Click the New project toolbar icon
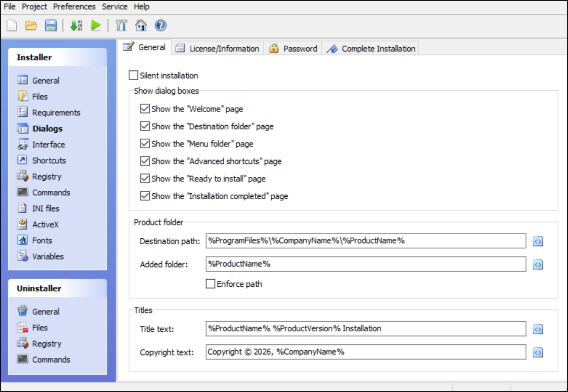Image resolution: width=568 pixels, height=392 pixels. tap(12, 25)
